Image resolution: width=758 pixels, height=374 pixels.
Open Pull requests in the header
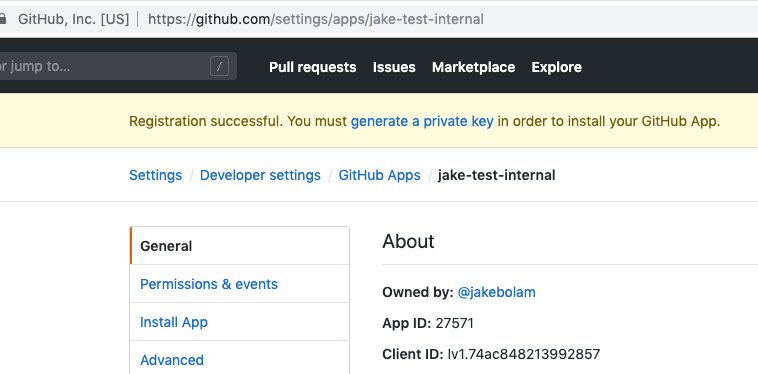pos(313,67)
